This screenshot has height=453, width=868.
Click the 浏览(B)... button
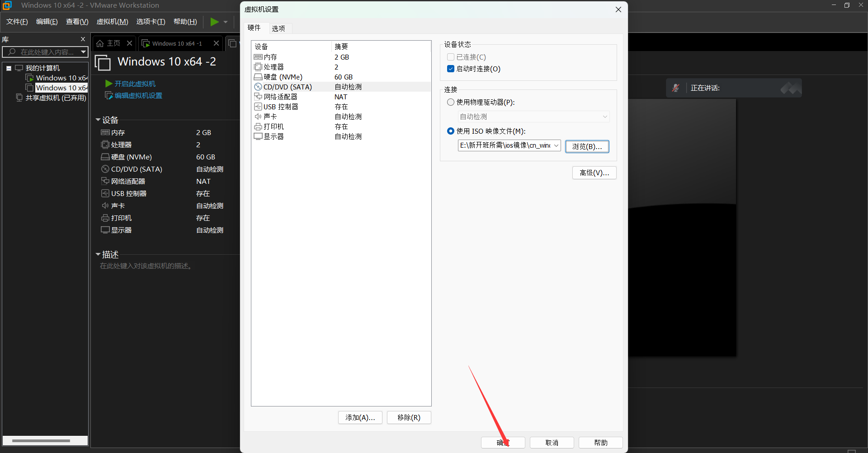point(587,146)
